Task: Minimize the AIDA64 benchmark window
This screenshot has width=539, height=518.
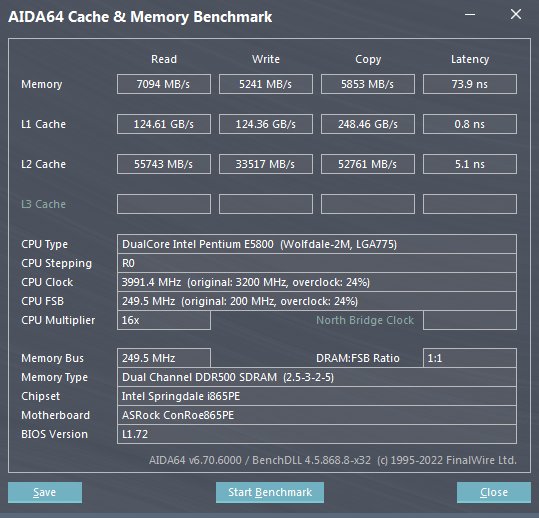Action: (470, 14)
